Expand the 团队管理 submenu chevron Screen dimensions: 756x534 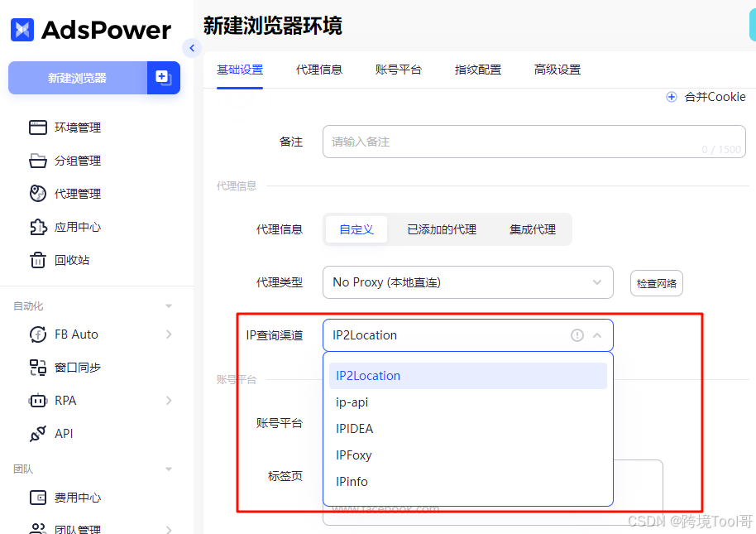pos(169,530)
